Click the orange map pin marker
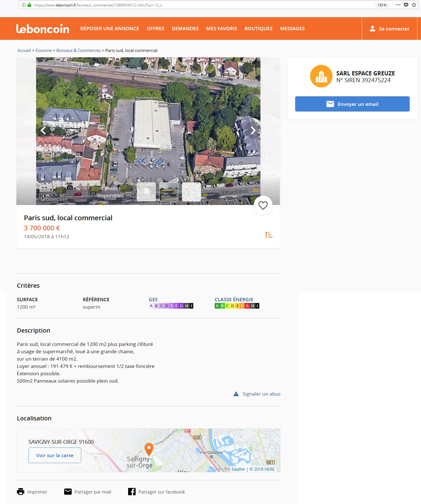Screen dimensions: 421x504 click(149, 449)
